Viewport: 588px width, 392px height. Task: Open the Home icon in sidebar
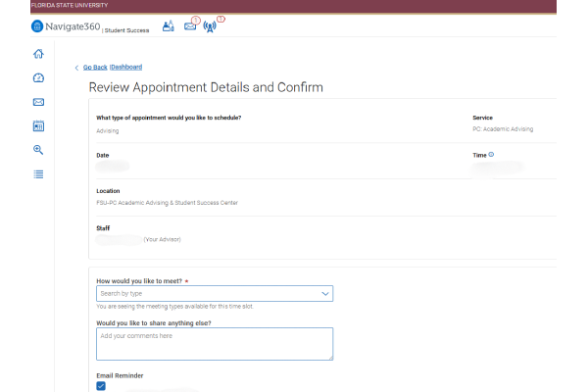click(38, 55)
